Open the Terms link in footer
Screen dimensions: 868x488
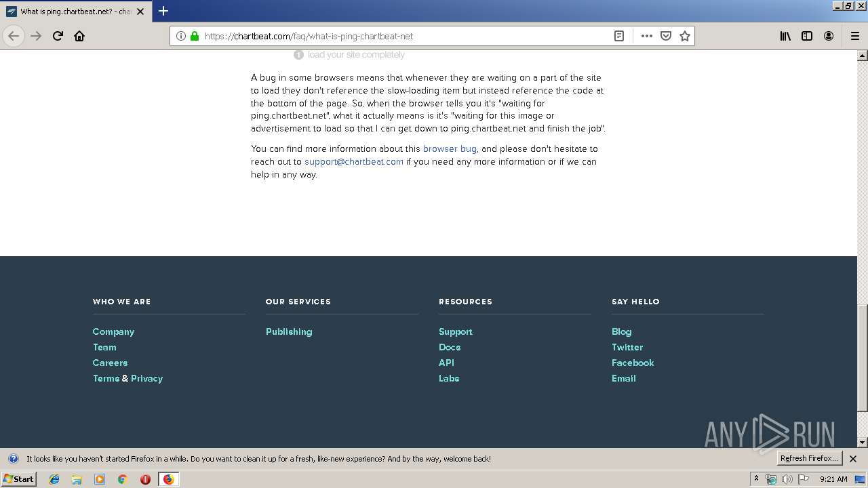pyautogui.click(x=106, y=378)
